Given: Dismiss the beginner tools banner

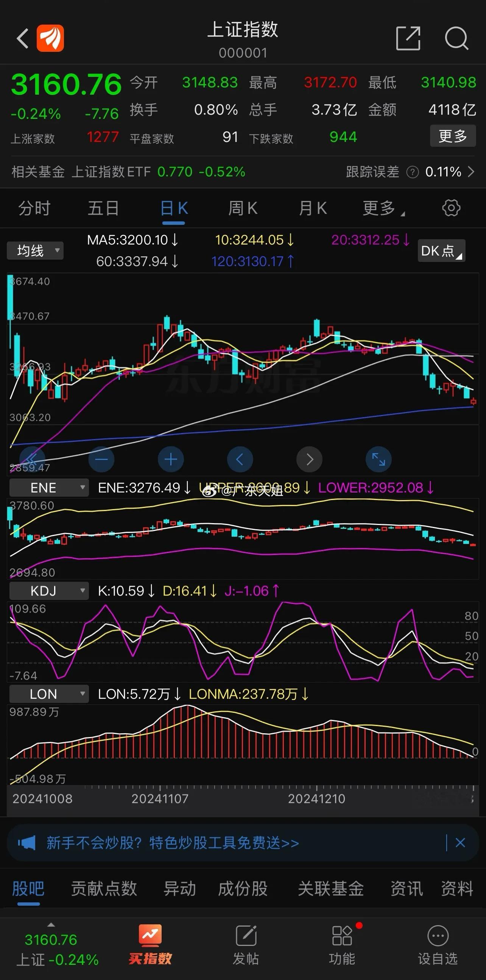Looking at the screenshot, I should [x=460, y=843].
